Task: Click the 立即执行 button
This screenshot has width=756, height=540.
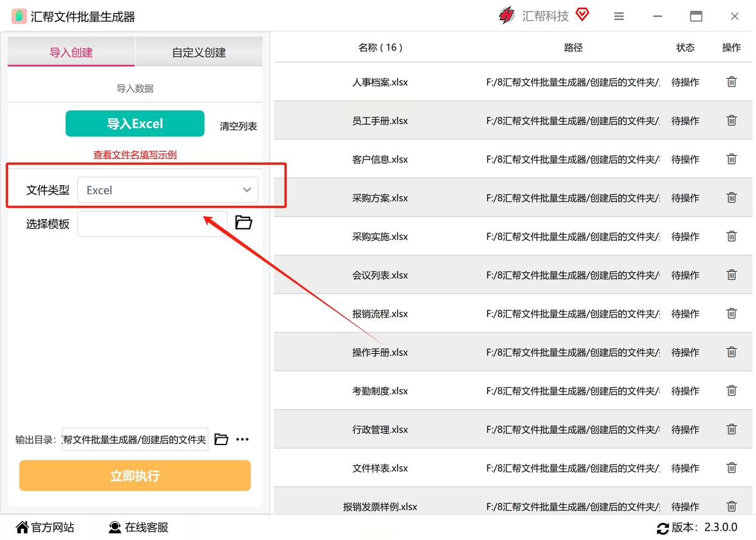Action: click(135, 475)
